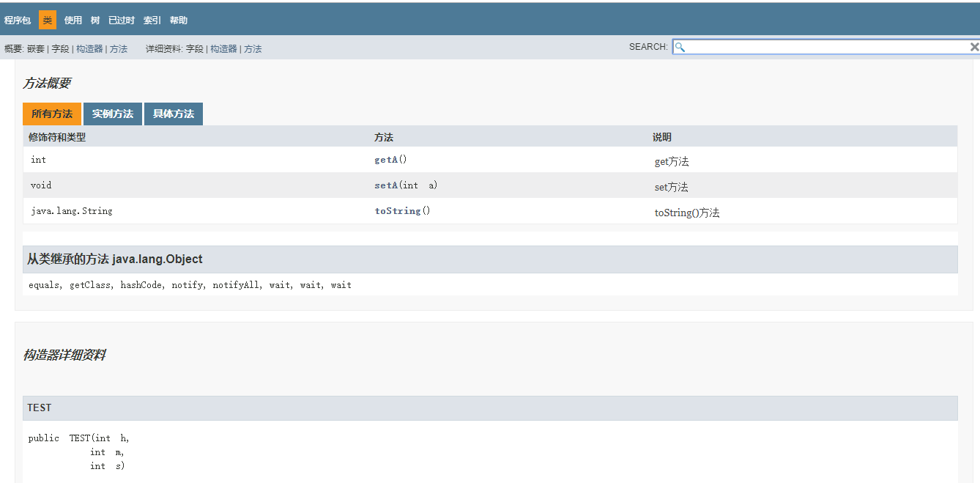Image resolution: width=980 pixels, height=483 pixels.
Task: Click the public TEST(int h, signature line
Action: point(79,438)
